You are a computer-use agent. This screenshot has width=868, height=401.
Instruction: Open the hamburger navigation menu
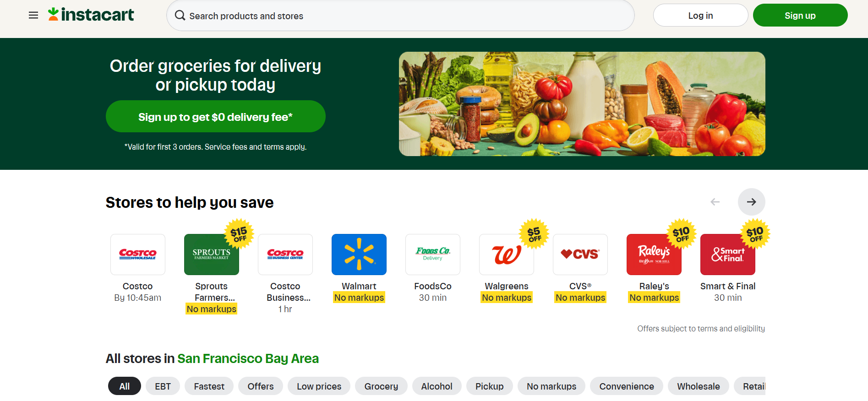pyautogui.click(x=33, y=16)
